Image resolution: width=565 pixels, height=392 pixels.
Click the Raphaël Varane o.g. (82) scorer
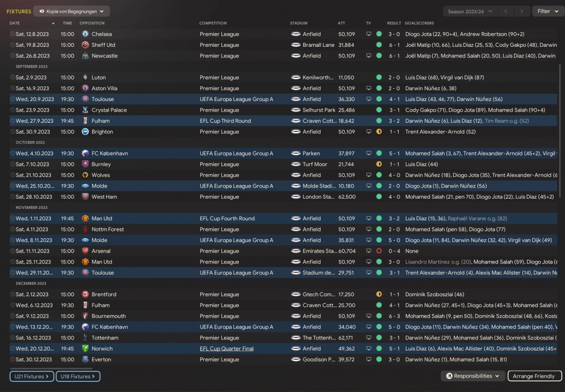[x=477, y=219]
